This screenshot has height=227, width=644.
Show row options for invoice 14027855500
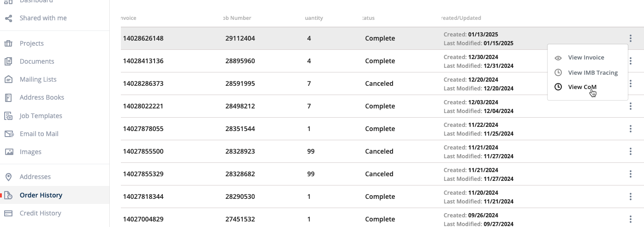pyautogui.click(x=630, y=151)
